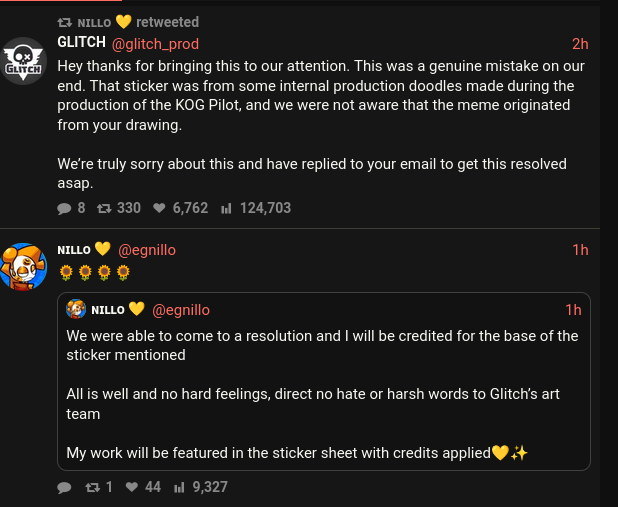This screenshot has width=618, height=507.
Task: Click the retweeted icon at top
Action: click(64, 22)
